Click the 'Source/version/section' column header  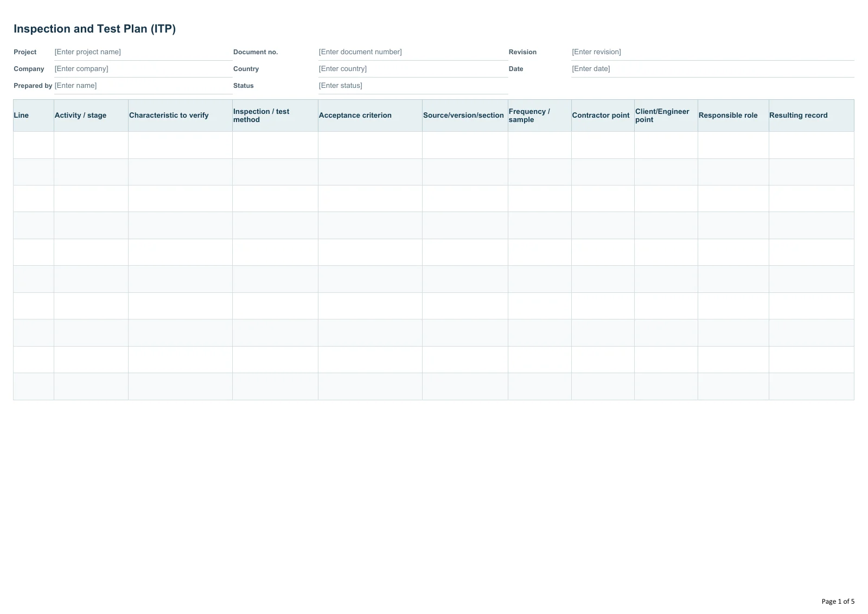465,116
